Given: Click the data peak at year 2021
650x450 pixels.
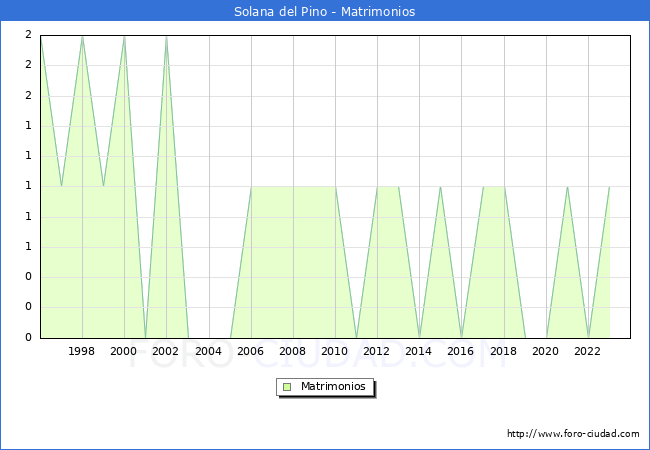Looking at the screenshot, I should pyautogui.click(x=567, y=187).
